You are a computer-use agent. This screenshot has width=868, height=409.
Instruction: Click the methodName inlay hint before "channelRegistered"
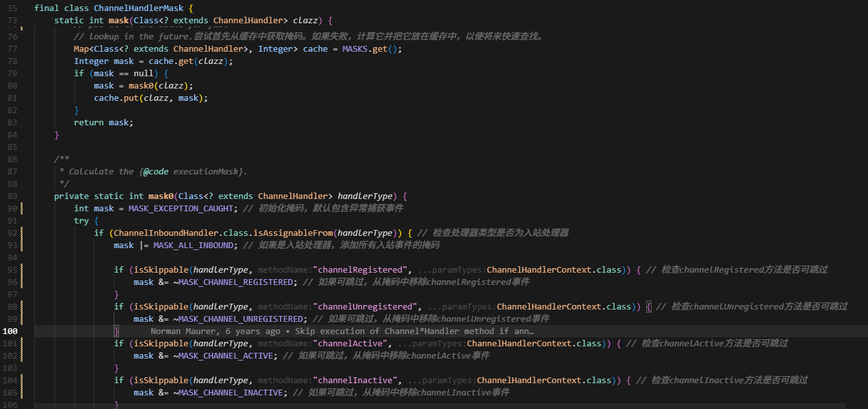(x=284, y=269)
